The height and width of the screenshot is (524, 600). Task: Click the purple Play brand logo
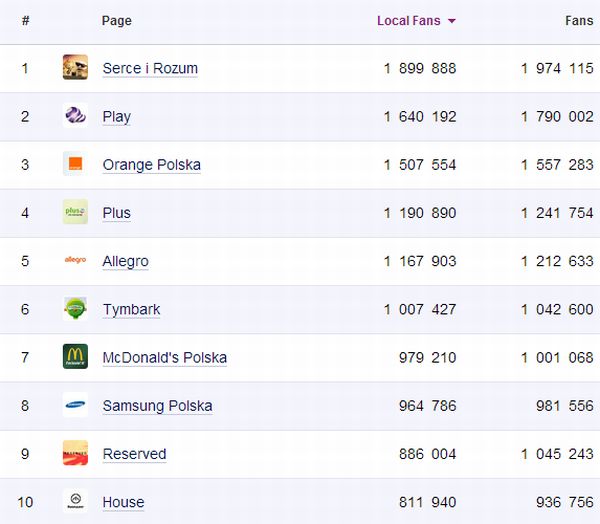[75, 116]
